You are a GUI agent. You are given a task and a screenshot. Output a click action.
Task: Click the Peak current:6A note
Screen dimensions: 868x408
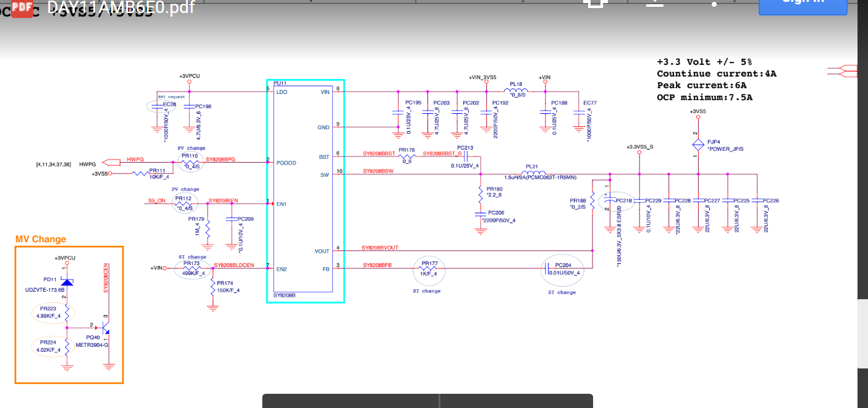(702, 85)
